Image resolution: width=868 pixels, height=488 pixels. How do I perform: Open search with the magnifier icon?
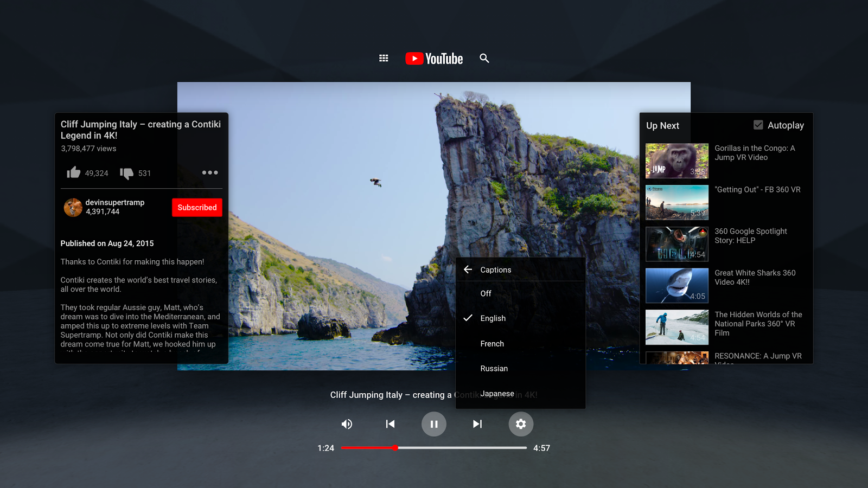484,58
